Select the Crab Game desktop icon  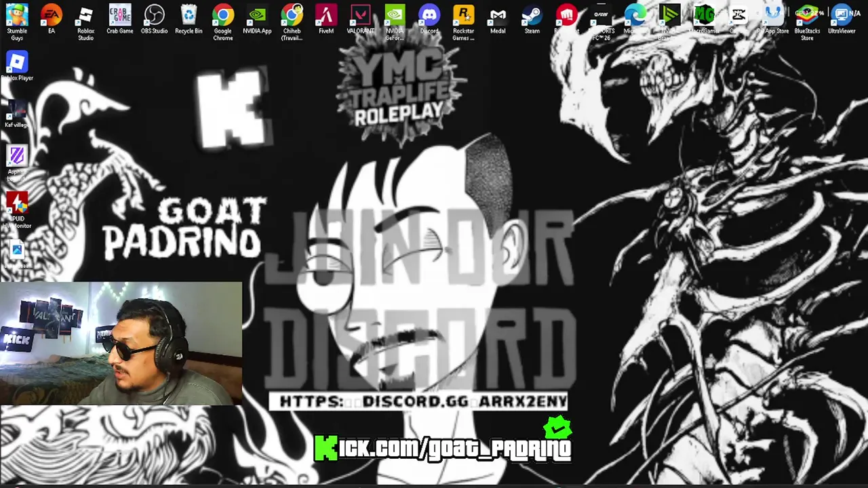pyautogui.click(x=120, y=19)
